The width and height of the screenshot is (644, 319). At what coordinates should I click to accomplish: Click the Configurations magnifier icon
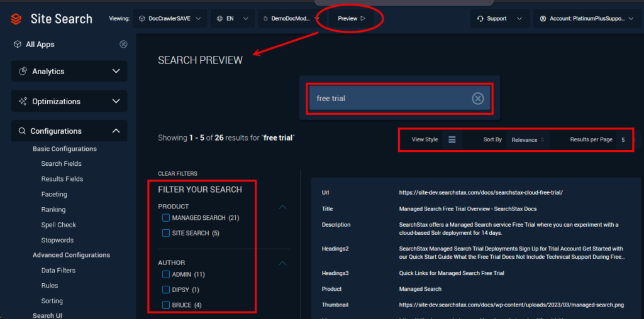click(22, 131)
